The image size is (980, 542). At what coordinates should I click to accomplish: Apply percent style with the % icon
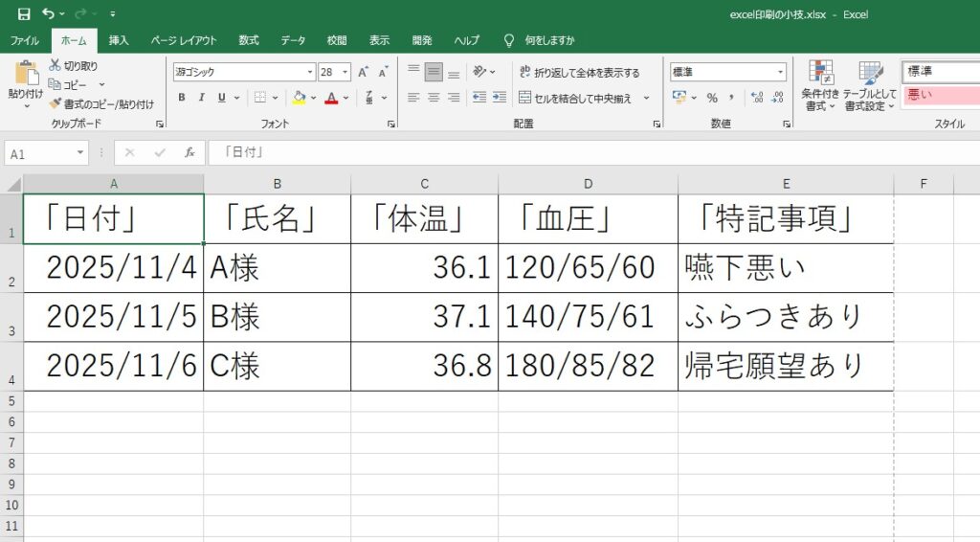712,98
